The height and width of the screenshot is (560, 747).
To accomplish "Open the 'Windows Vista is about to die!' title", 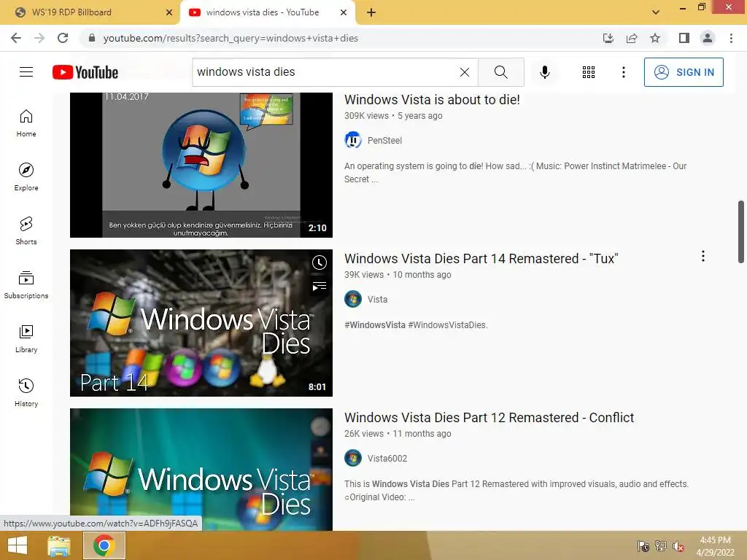I will tap(432, 99).
